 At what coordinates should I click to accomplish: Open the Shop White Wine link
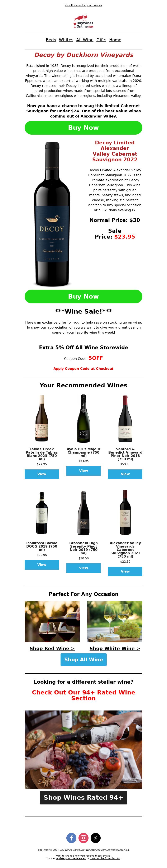(115, 648)
